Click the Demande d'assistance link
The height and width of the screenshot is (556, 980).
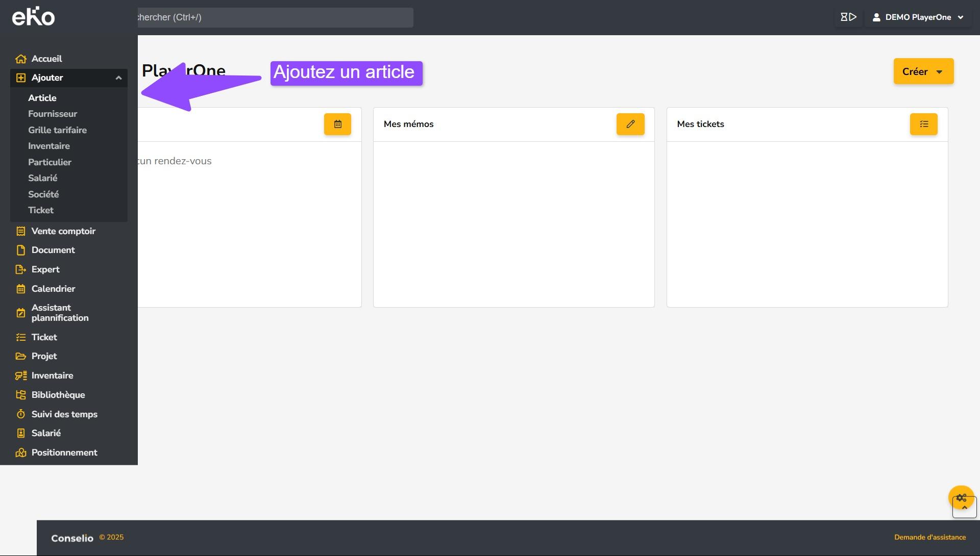tap(929, 537)
